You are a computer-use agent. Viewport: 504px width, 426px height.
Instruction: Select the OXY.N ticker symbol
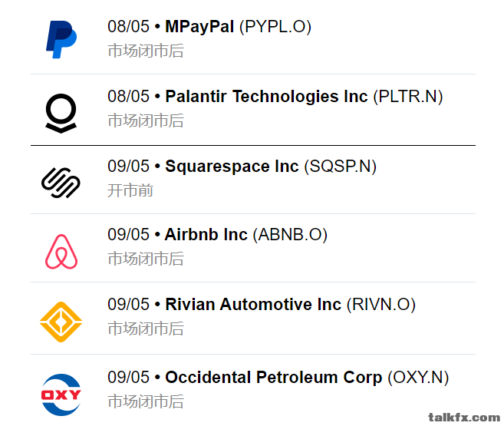click(418, 378)
